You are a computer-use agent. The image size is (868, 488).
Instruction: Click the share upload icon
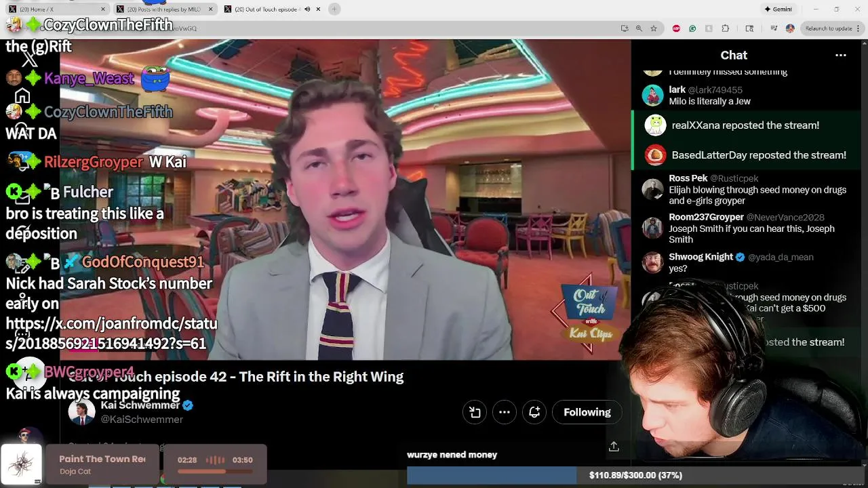click(x=614, y=446)
